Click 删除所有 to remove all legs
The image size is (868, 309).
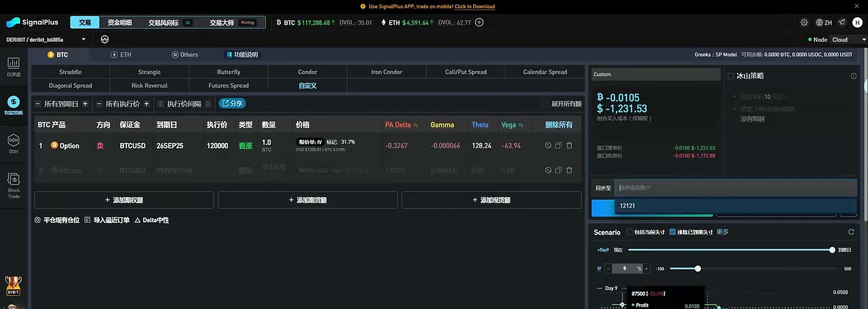(x=559, y=125)
